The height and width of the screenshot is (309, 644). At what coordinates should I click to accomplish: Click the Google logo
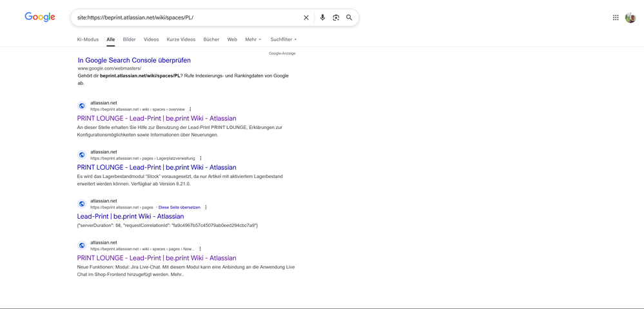click(40, 17)
